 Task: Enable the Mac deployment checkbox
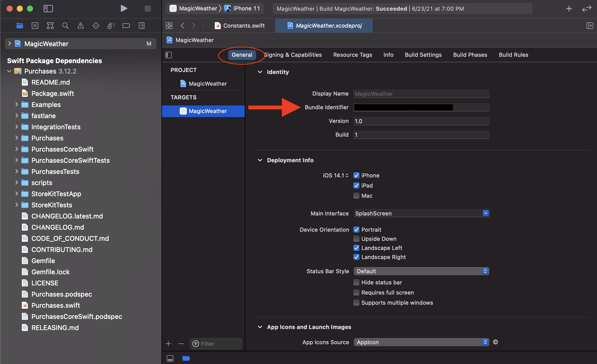tap(356, 196)
